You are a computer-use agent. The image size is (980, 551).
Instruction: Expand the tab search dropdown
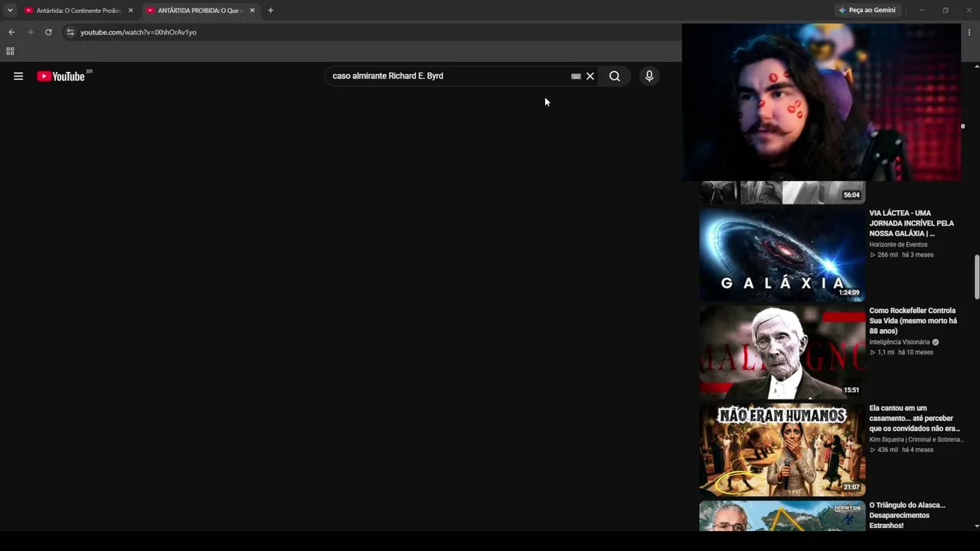[10, 11]
